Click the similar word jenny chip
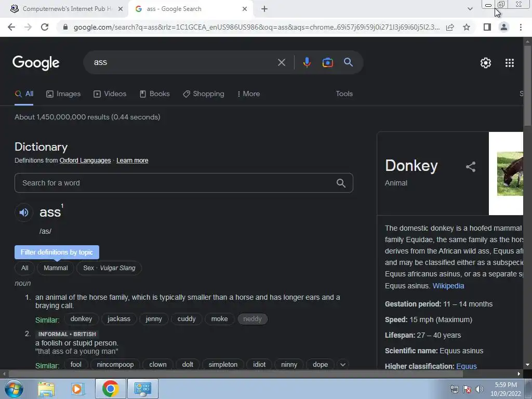Viewport: 532px width, 399px height. tap(154, 319)
